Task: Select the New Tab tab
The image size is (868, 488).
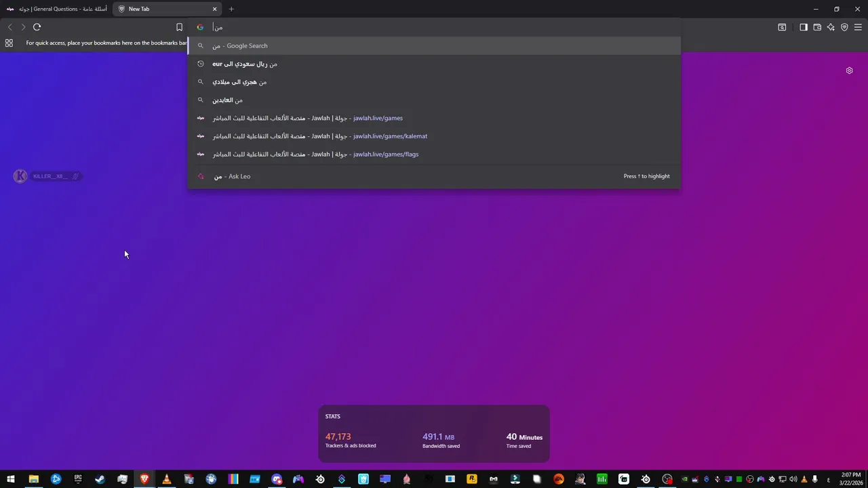Action: 168,9
